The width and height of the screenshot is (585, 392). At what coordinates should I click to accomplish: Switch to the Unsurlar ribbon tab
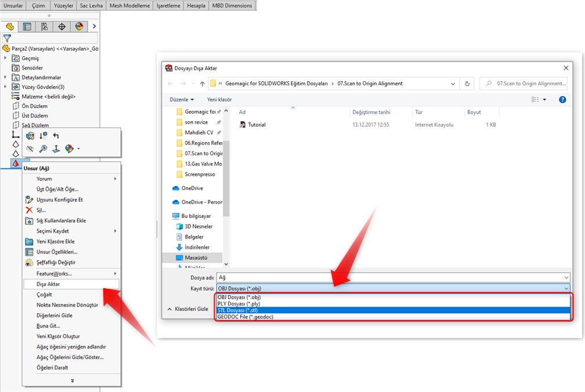click(x=13, y=6)
